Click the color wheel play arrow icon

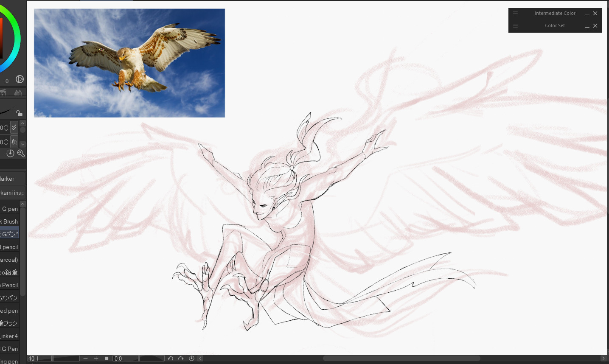click(x=20, y=79)
